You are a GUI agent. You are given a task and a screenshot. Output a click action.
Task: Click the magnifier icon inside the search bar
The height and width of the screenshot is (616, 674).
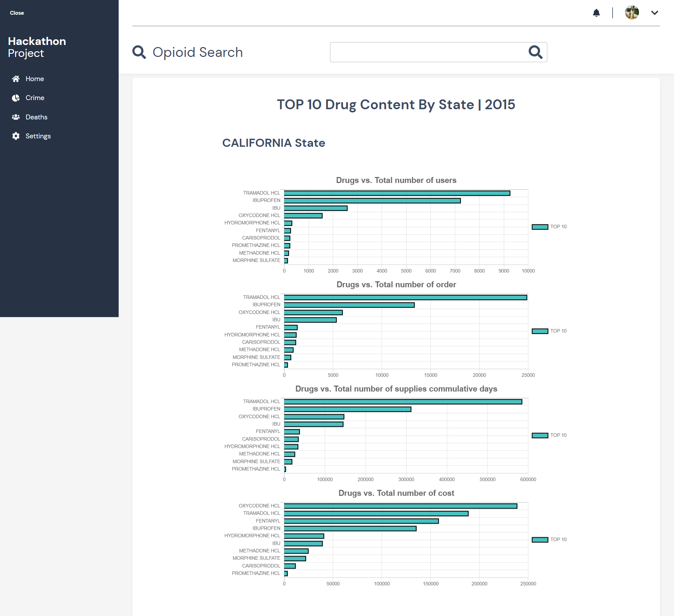(535, 52)
